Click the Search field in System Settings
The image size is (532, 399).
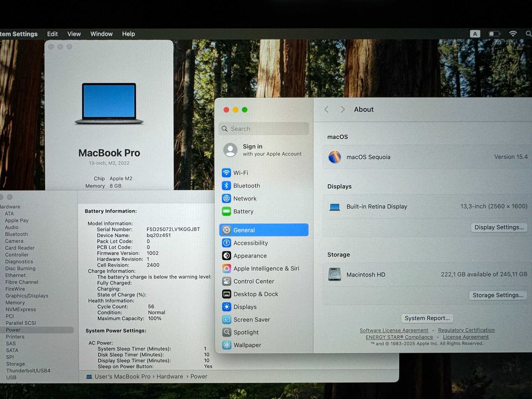pos(263,129)
